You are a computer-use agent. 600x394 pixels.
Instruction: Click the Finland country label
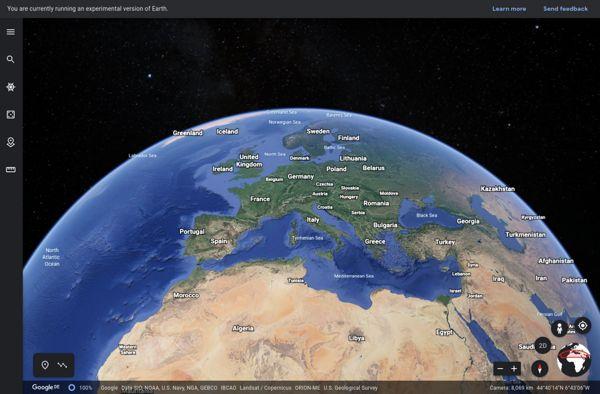coord(348,138)
